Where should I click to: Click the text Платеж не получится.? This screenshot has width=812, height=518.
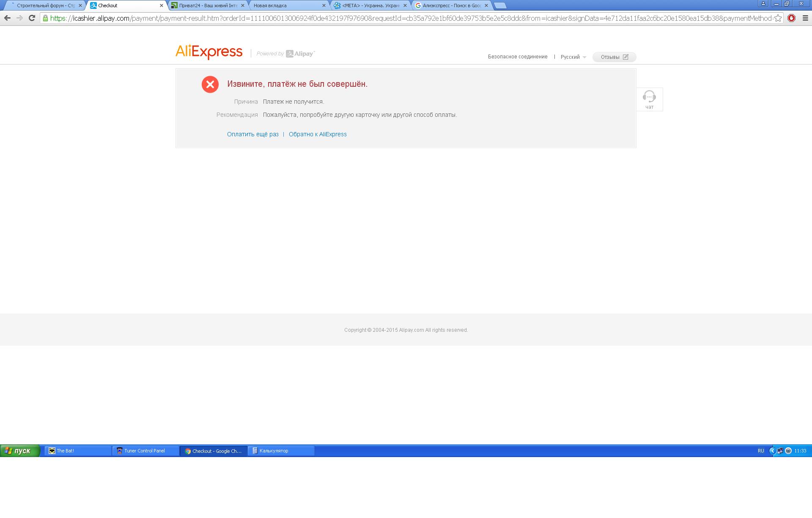[294, 102]
